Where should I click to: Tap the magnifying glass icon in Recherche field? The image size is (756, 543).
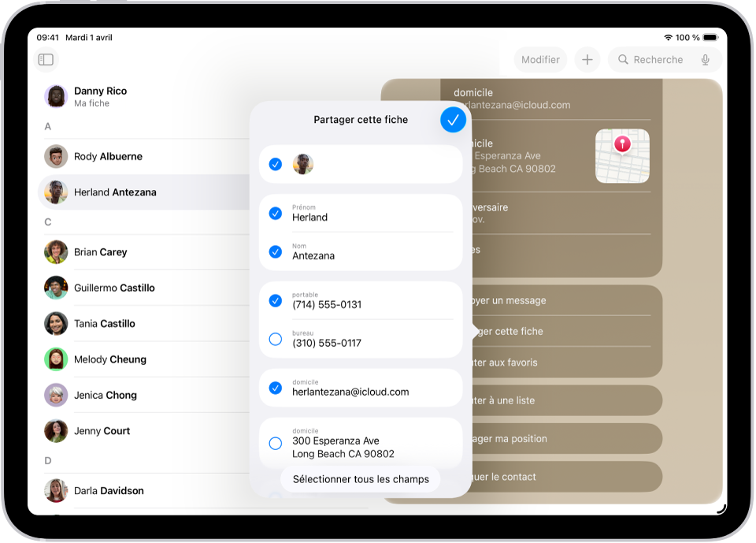(x=622, y=60)
